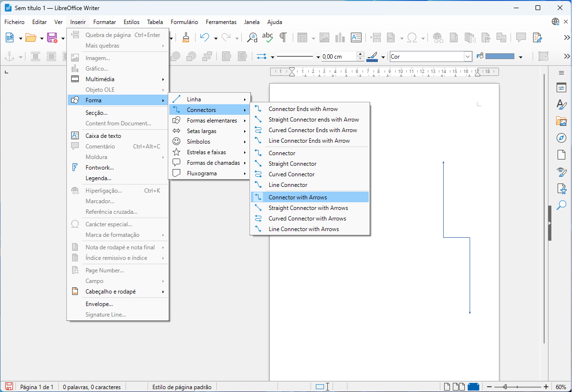Click the Open folder toolbar icon
572x392 pixels.
[x=31, y=37]
